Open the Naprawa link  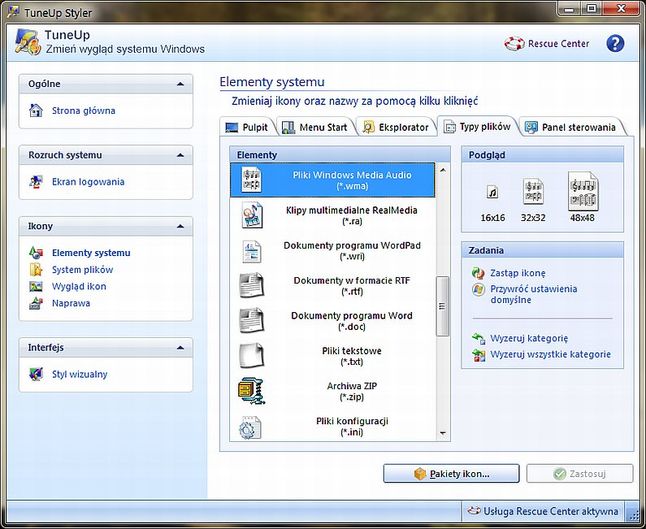[71, 303]
